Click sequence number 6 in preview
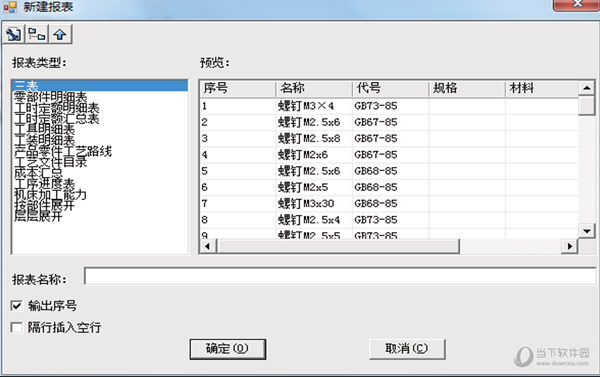 click(204, 188)
